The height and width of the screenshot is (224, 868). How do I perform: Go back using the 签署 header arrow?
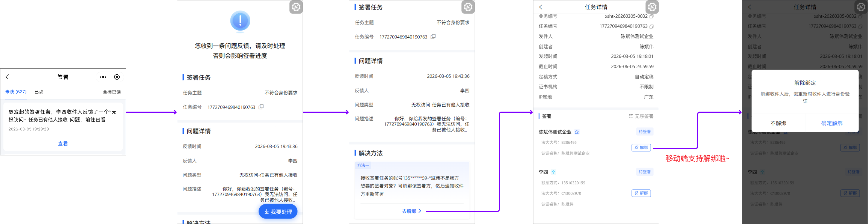point(7,77)
